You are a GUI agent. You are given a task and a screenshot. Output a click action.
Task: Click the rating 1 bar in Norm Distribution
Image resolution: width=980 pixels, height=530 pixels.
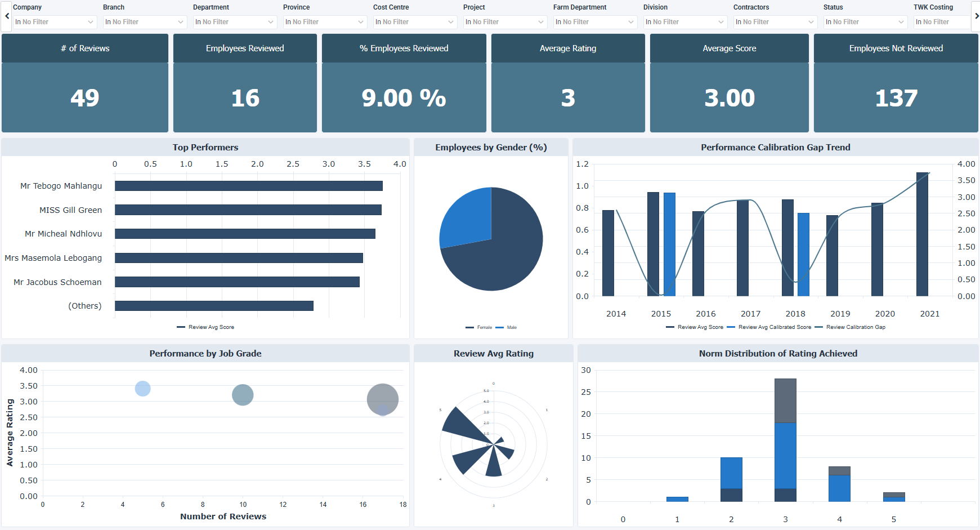pos(677,499)
